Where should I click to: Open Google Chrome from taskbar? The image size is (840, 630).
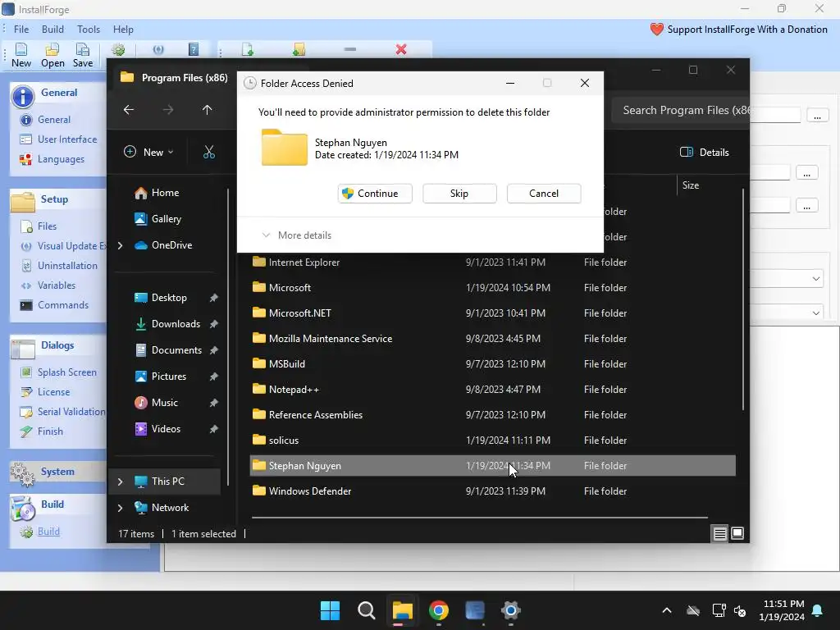click(x=439, y=610)
